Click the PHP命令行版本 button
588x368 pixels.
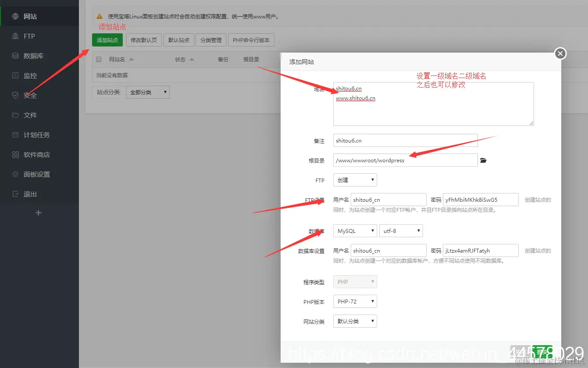click(x=251, y=40)
